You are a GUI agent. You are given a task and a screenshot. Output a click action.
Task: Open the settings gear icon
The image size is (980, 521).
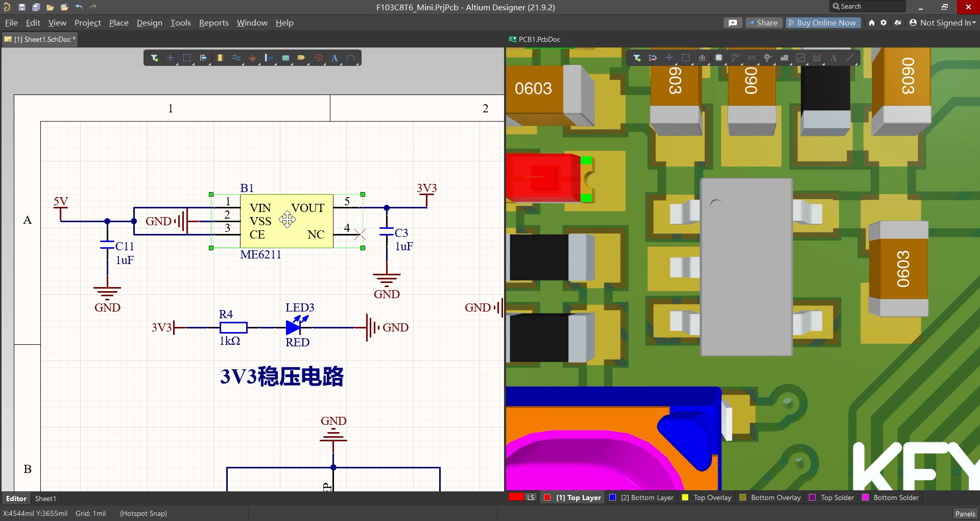point(883,22)
